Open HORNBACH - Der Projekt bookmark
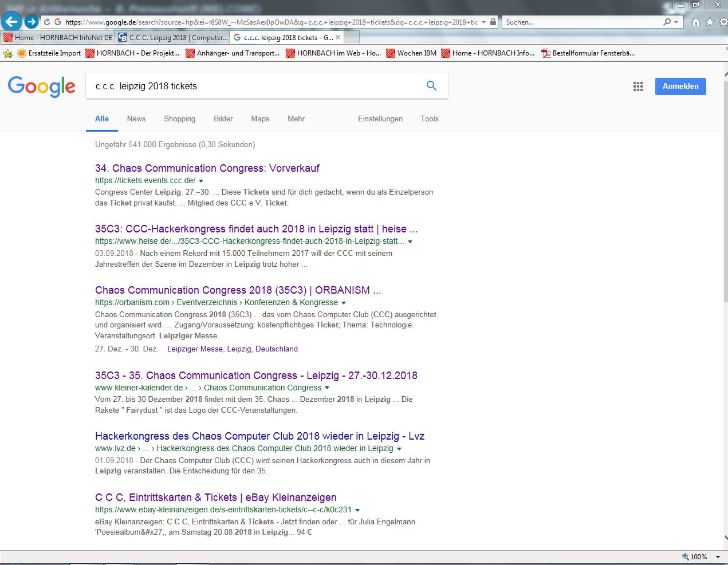The image size is (728, 565). (x=132, y=53)
